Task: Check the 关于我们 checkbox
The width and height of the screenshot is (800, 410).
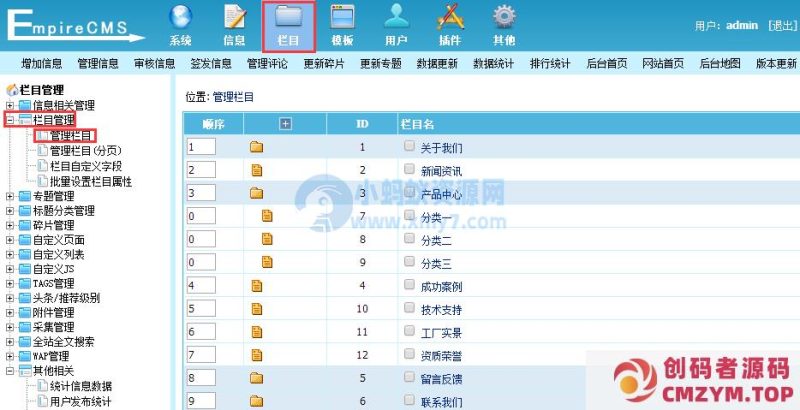Action: (409, 146)
